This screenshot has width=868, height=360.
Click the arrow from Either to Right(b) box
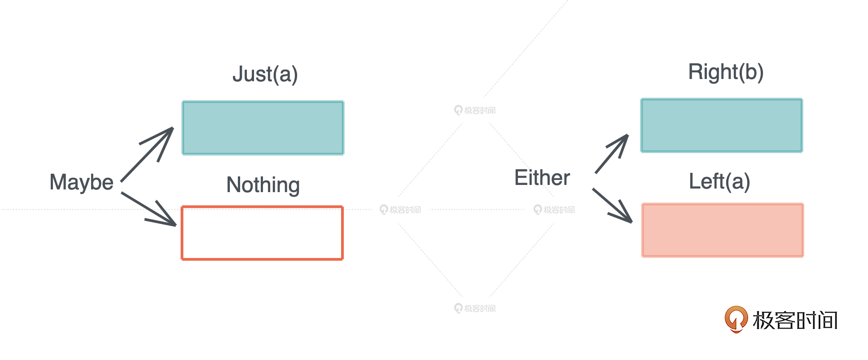pos(612,154)
